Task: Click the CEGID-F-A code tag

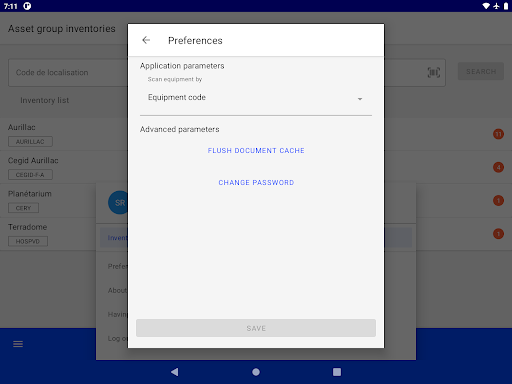Action: (30, 175)
